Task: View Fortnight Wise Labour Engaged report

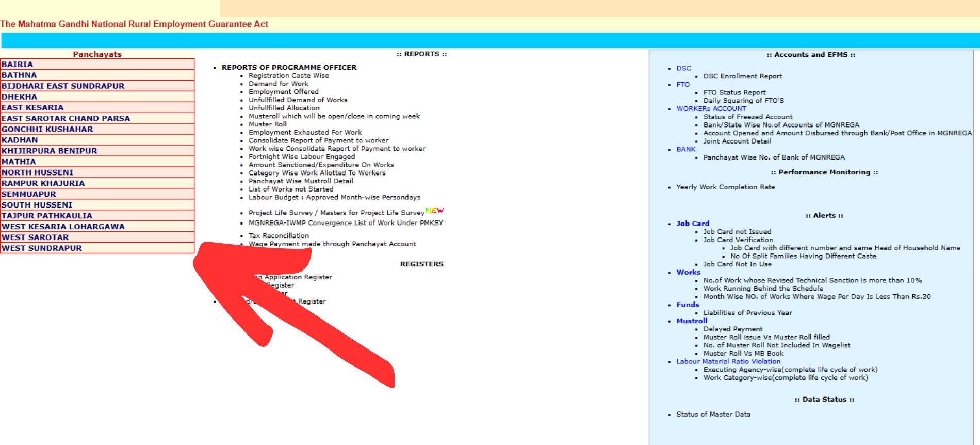Action: point(301,157)
